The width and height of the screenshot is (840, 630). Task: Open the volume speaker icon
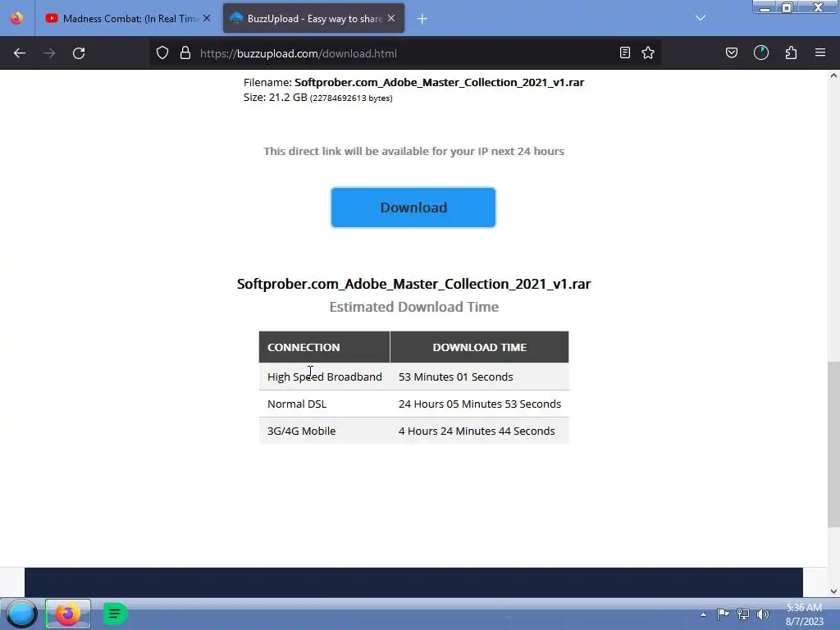pyautogui.click(x=763, y=614)
